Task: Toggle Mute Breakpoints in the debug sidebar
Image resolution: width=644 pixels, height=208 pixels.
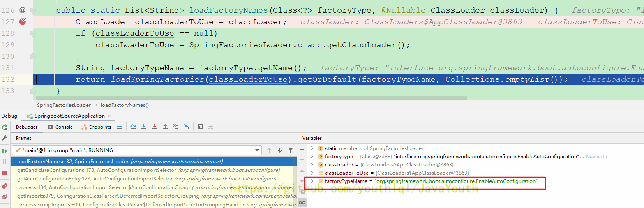Action: [x=5, y=197]
